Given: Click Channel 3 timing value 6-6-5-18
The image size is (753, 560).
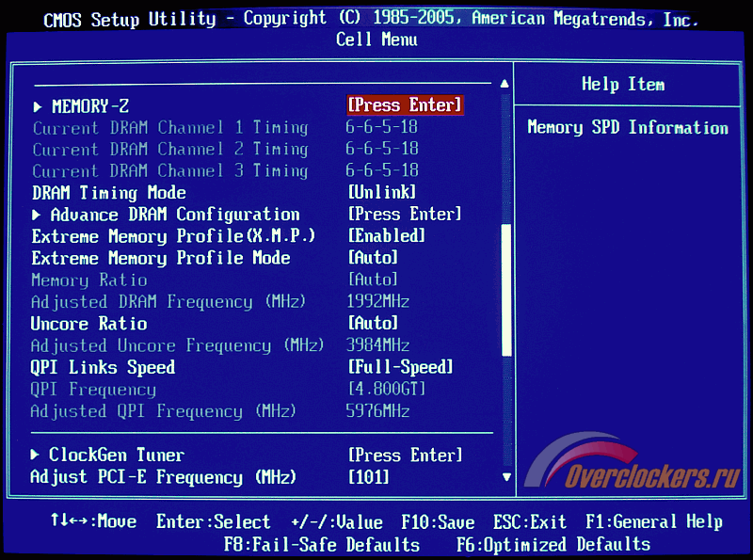Looking at the screenshot, I should tap(382, 170).
